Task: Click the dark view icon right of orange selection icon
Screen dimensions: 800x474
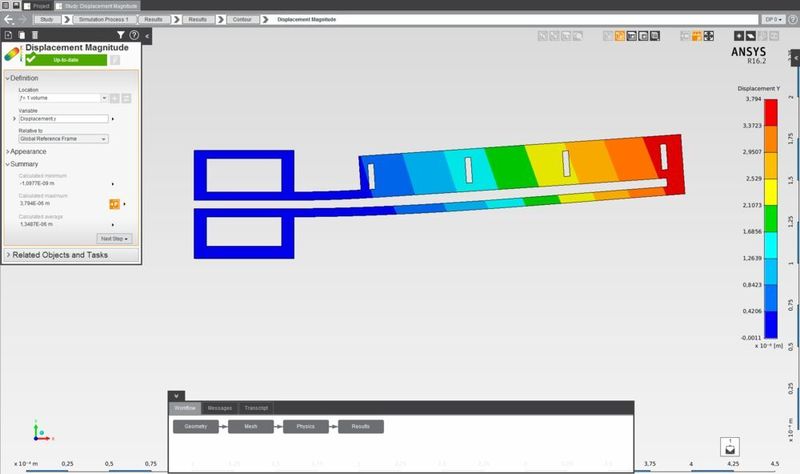Action: pos(631,36)
